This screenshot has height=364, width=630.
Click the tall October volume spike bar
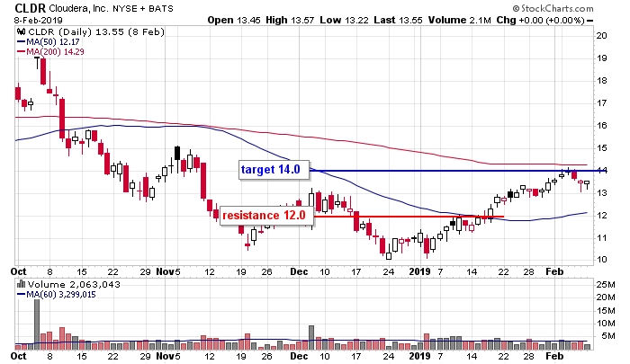click(37, 324)
